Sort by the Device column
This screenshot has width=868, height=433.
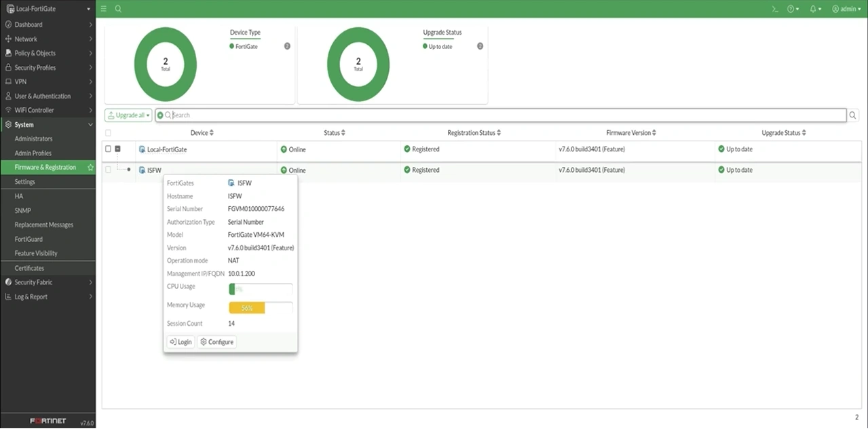click(202, 133)
